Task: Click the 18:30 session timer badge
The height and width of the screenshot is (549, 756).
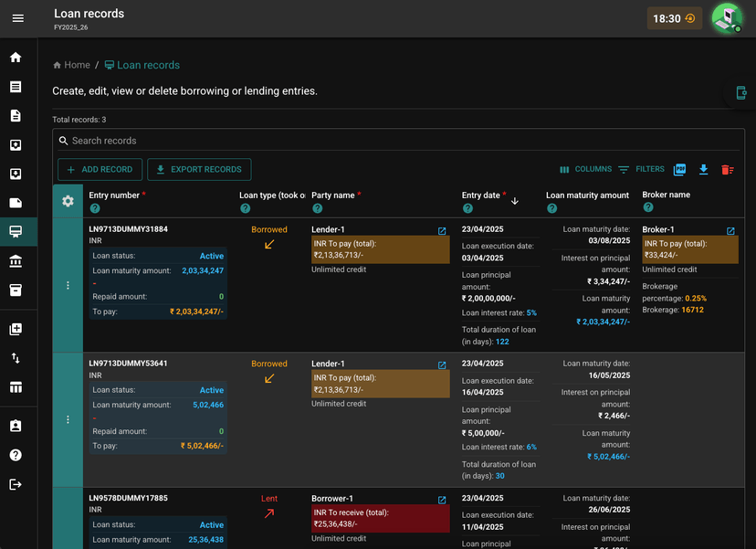Action: click(x=674, y=19)
